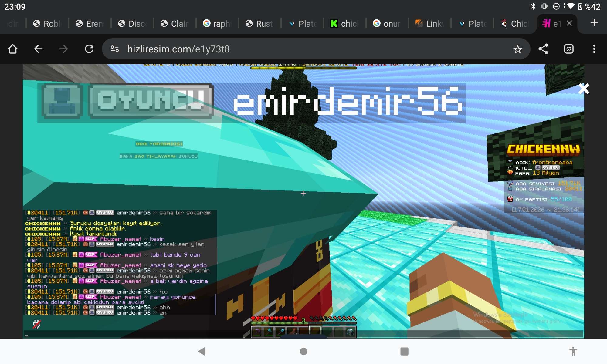
Task: Close the active e1 tab
Action: tap(569, 23)
